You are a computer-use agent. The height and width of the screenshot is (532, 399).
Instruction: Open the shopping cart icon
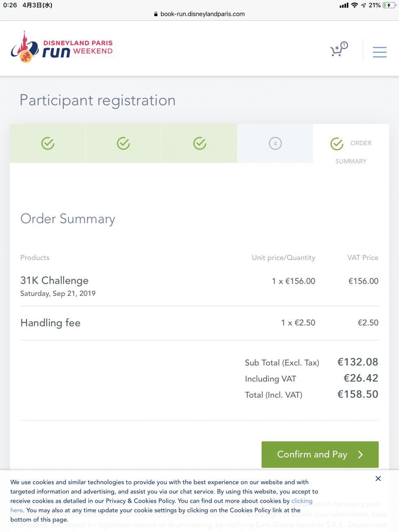click(x=338, y=50)
